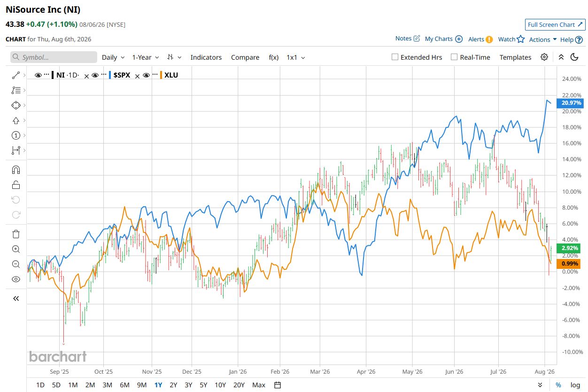Select the 3M range tab
Viewport: 588px width, 392px height.
(107, 385)
